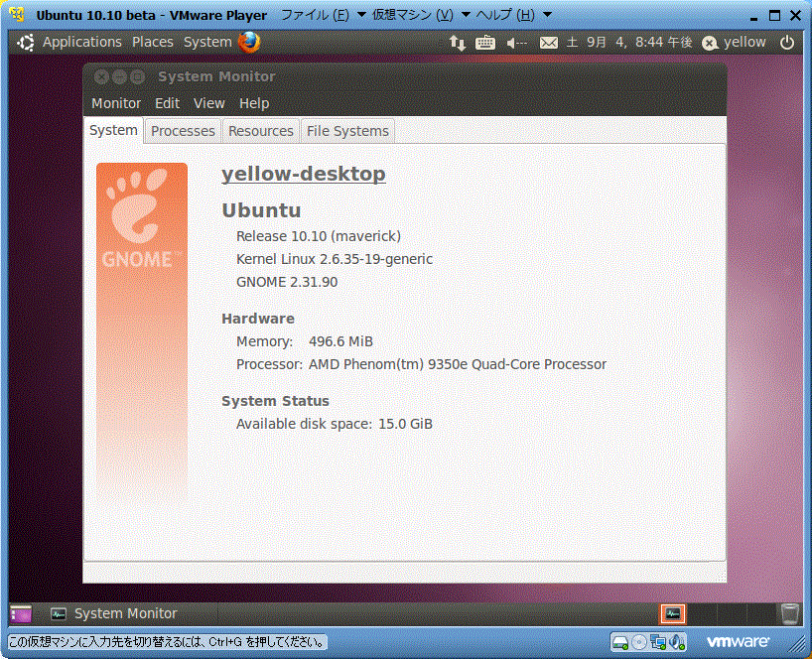Close the System Monitor window
Viewport: 812px width, 659px height.
[101, 77]
